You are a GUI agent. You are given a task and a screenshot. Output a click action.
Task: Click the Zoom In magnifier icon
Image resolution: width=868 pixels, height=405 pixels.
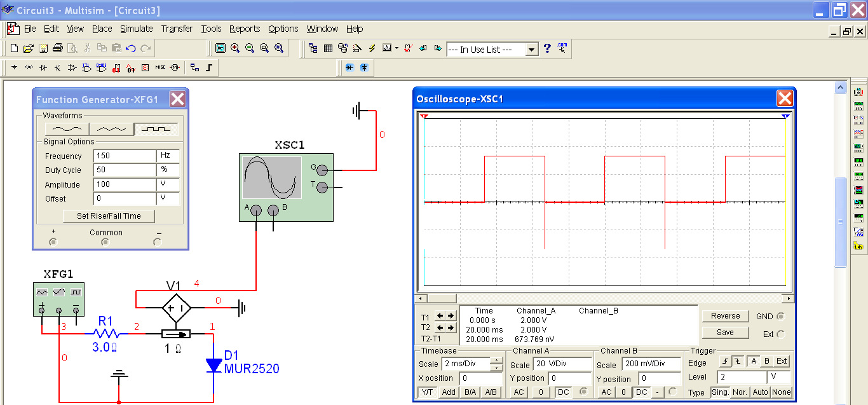tap(235, 48)
